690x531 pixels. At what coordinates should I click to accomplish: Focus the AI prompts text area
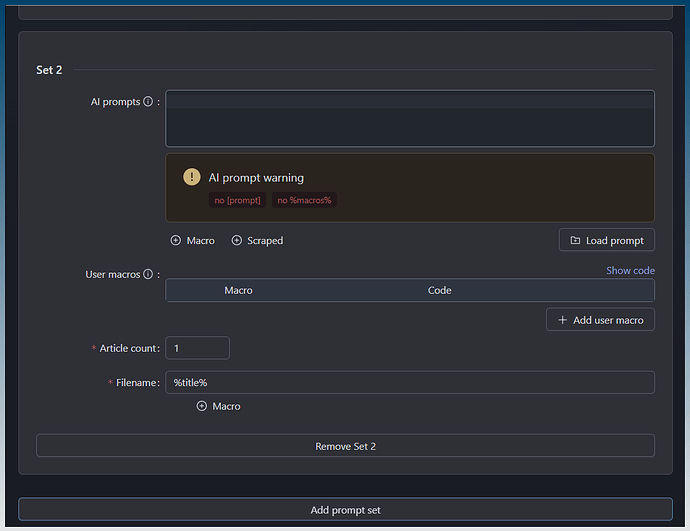point(410,119)
